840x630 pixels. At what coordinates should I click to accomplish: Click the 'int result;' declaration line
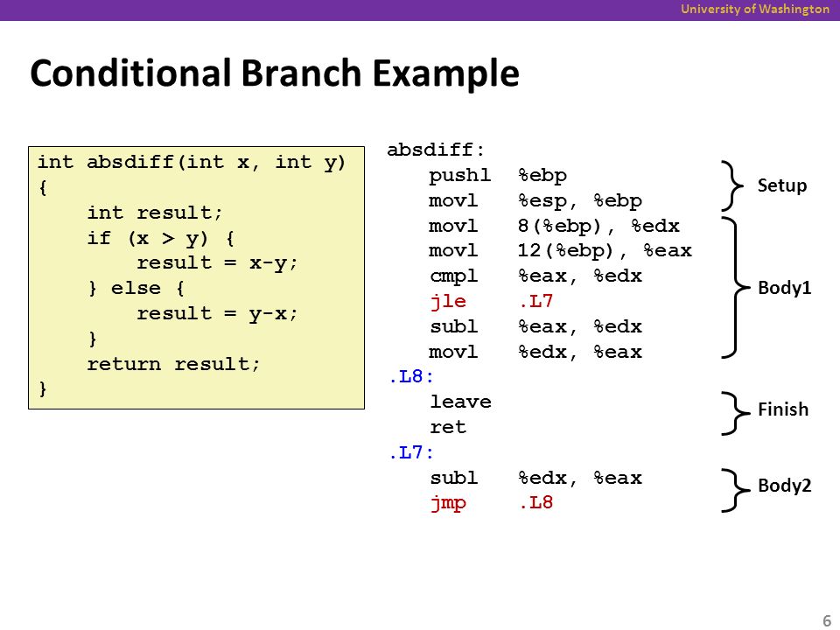click(155, 213)
